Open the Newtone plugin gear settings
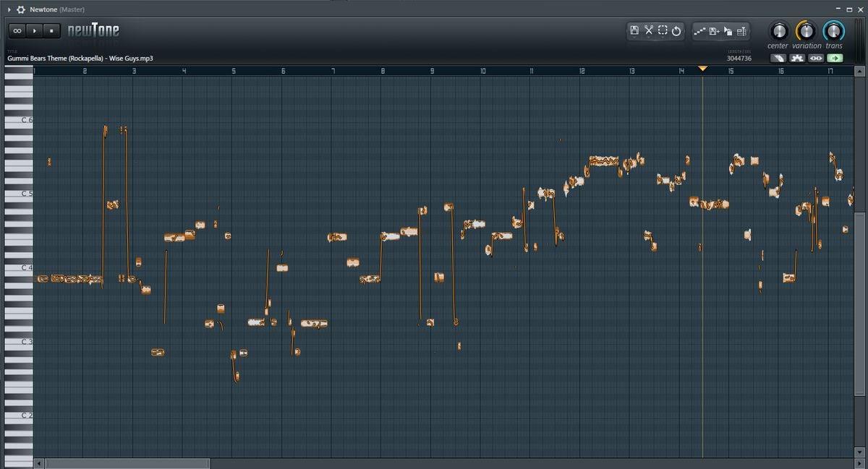The width and height of the screenshot is (868, 469). click(x=20, y=9)
